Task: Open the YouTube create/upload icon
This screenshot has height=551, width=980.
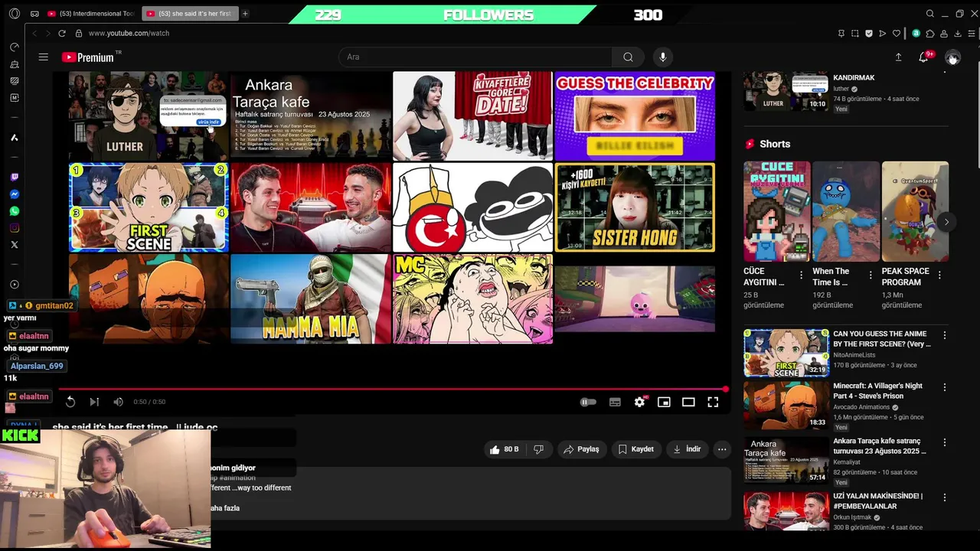Action: coord(898,57)
